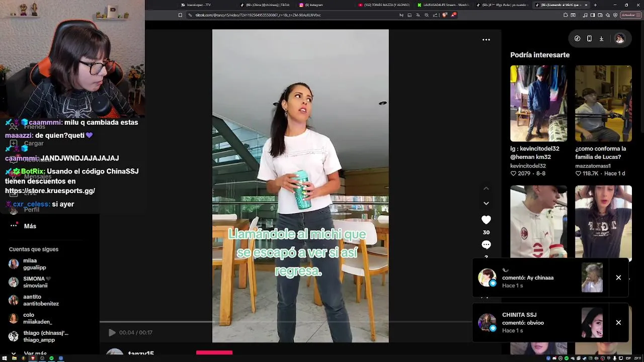
Task: Open the comments bubble icon
Action: (x=486, y=245)
